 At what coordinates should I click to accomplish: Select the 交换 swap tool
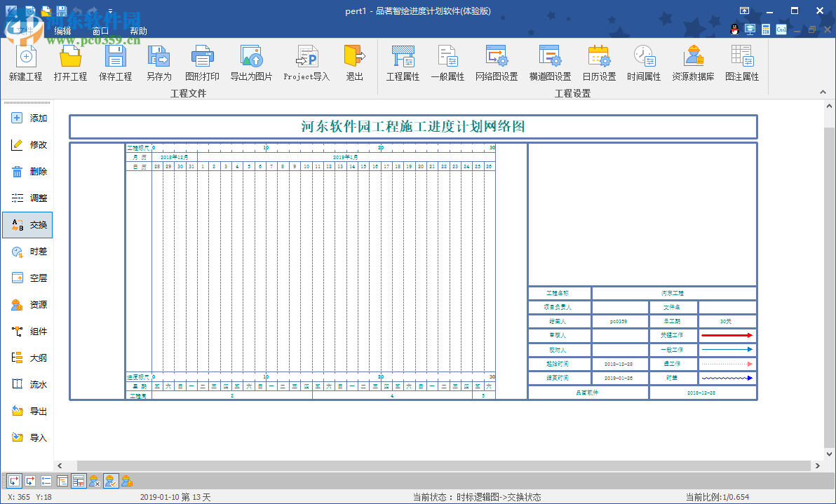(x=28, y=225)
